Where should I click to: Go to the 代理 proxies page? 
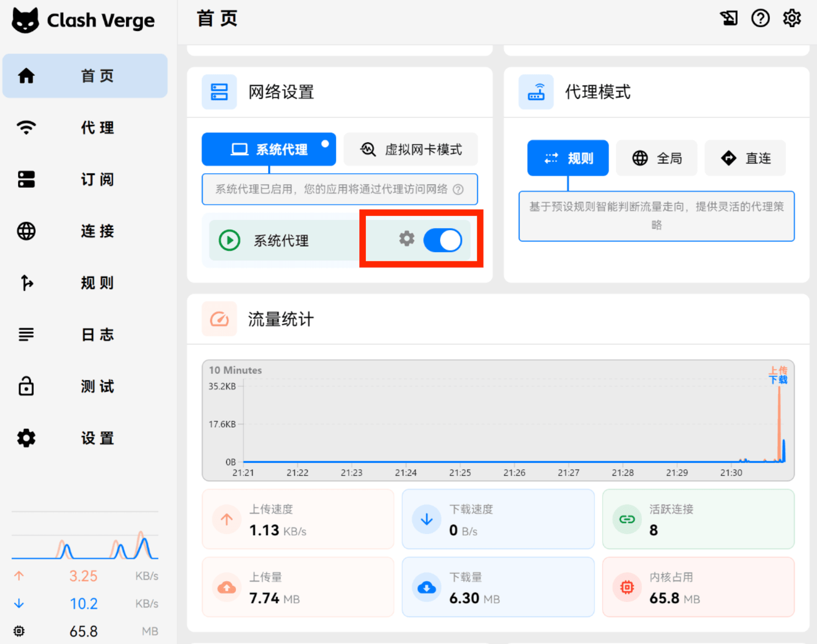click(x=85, y=127)
